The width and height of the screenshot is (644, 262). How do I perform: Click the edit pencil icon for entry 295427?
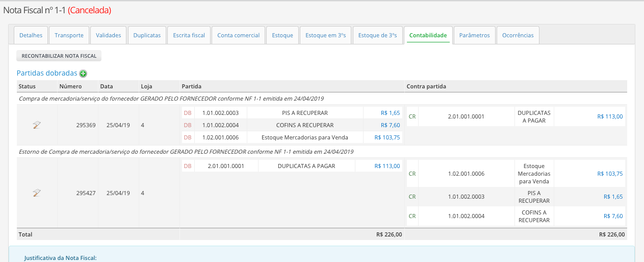click(37, 193)
